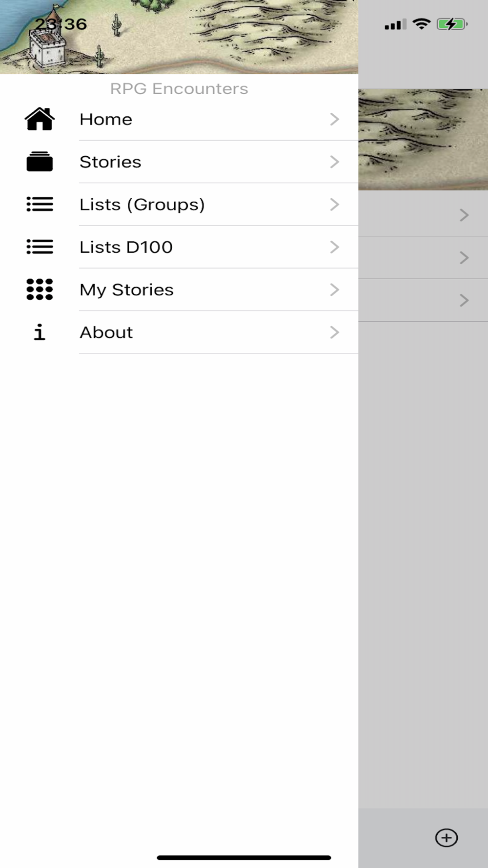Screen dimensions: 488x868
Task: Click chevron beside My Stories
Action: [334, 289]
